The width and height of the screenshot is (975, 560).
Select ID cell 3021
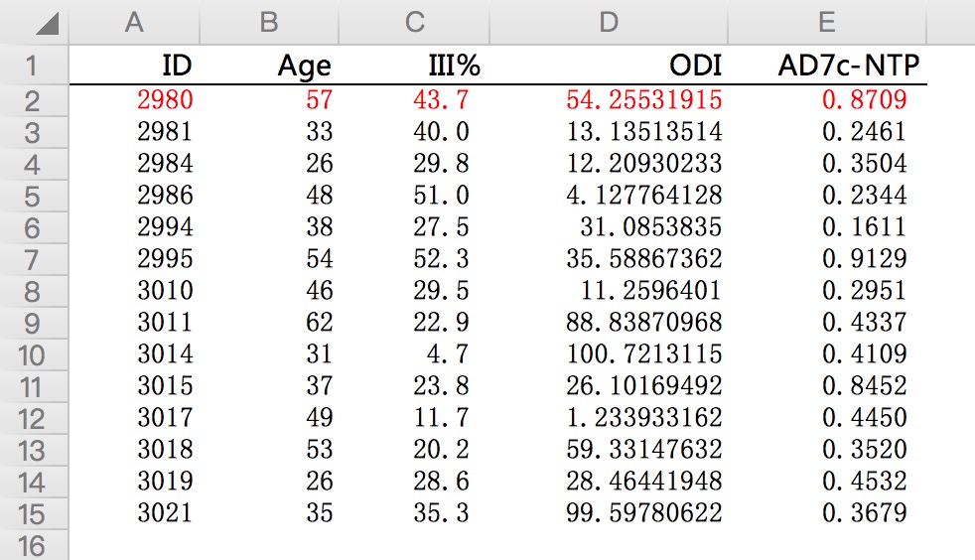click(134, 513)
